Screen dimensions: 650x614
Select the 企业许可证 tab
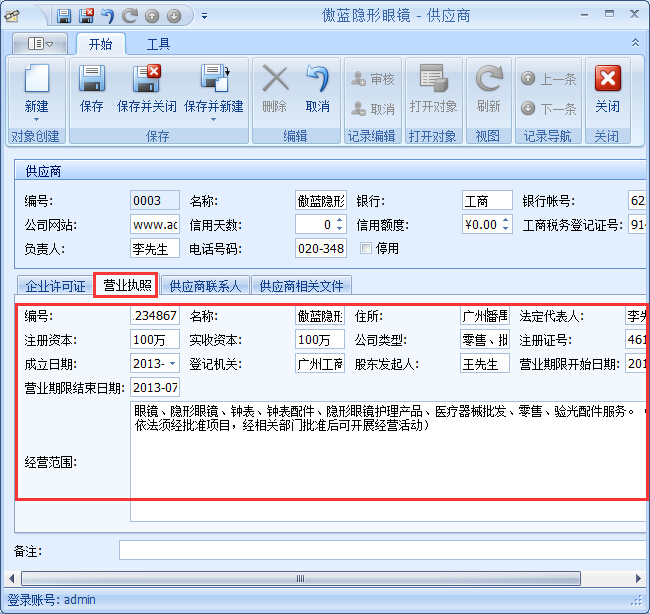(55, 286)
